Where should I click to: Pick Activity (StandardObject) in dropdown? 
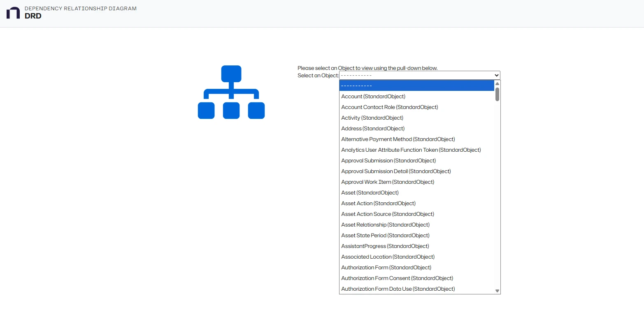click(372, 118)
